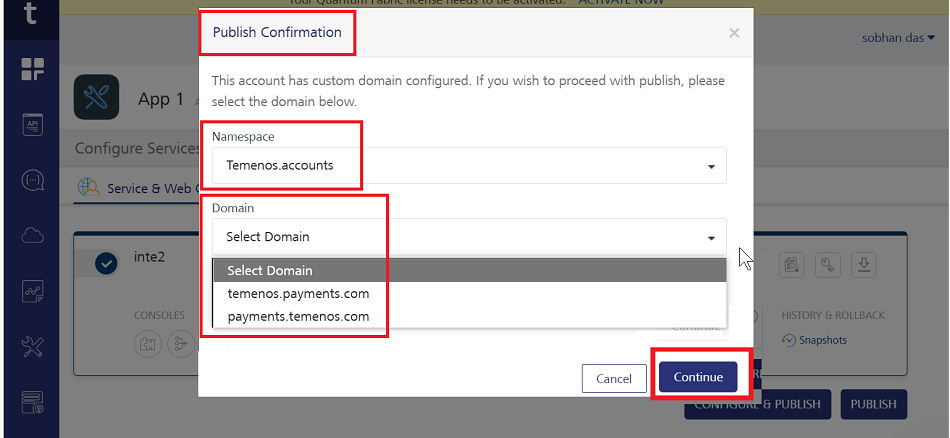Screen dimensions: 950x438
Task: Collapse the Domain dropdown showing Select Domain
Action: (469, 237)
